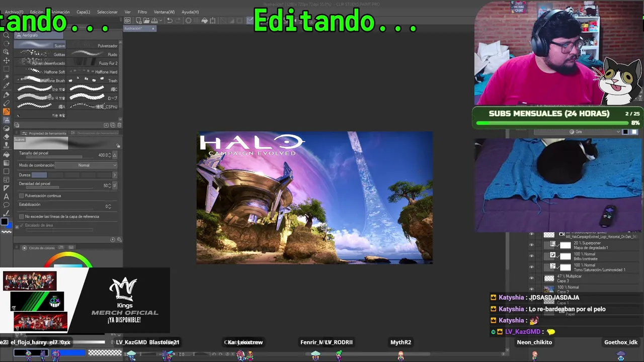Select the Move layer tool
The width and height of the screenshot is (644, 362).
[x=6, y=60]
